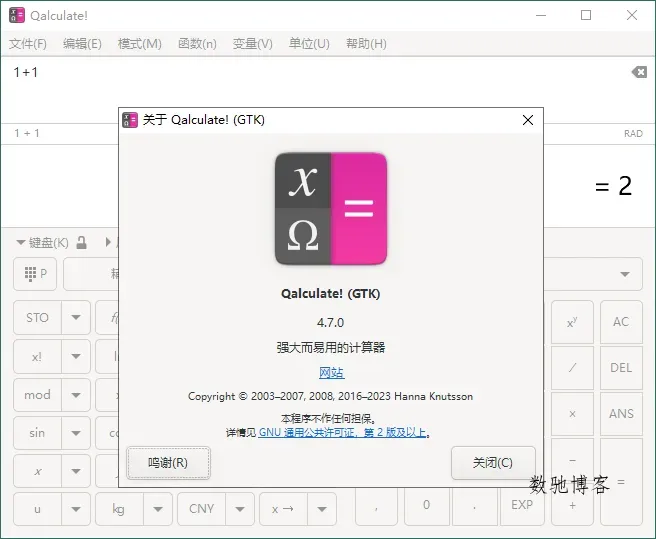The image size is (656, 539).
Task: Open the dropdown next to x →
Action: click(x=322, y=509)
